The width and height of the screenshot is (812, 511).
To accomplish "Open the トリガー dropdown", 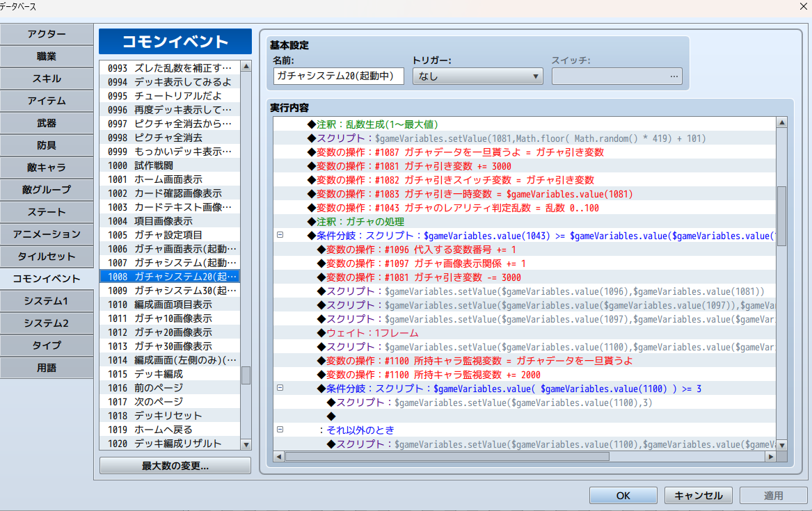I will (477, 76).
